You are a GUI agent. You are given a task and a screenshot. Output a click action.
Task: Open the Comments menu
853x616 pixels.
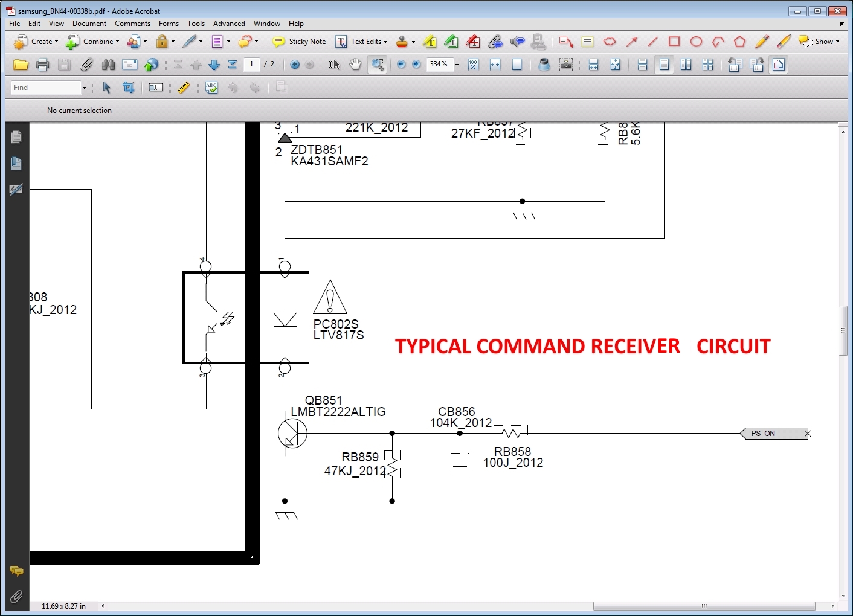coord(132,24)
